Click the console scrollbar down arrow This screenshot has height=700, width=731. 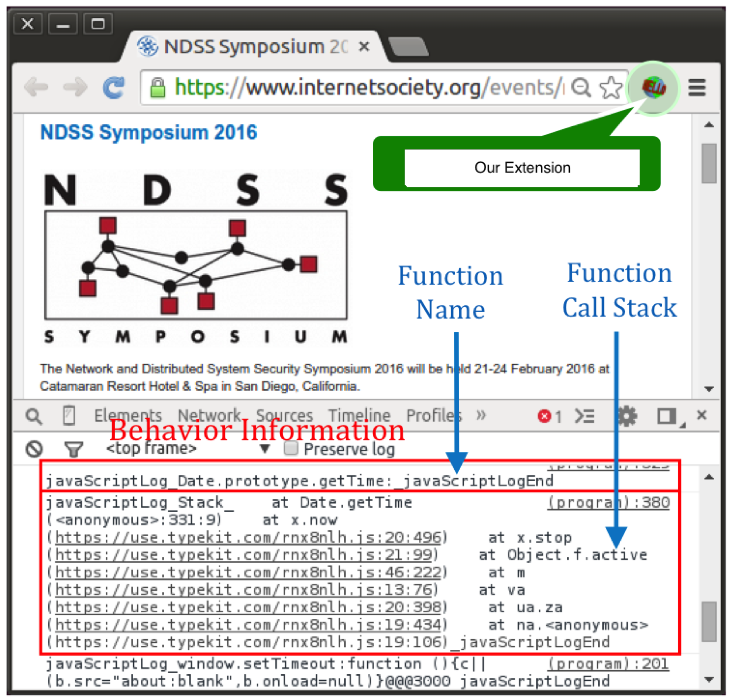[x=709, y=679]
